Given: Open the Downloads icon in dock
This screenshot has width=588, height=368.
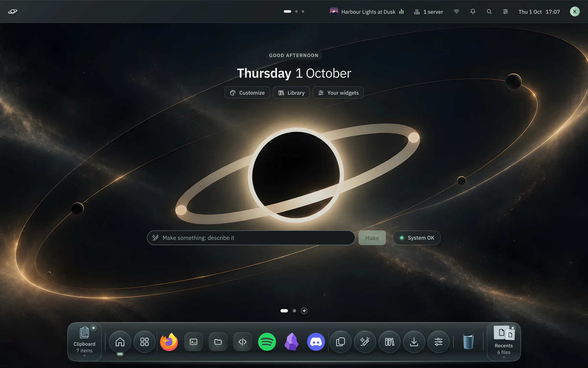Looking at the screenshot, I should coord(414,342).
